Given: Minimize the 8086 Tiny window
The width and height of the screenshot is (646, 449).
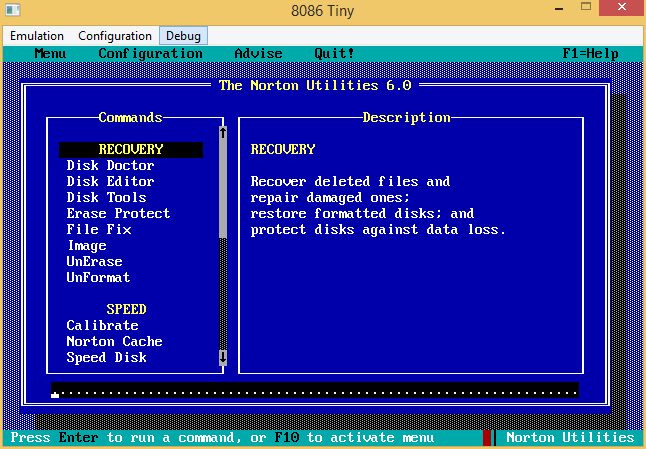Looking at the screenshot, I should tap(559, 7).
